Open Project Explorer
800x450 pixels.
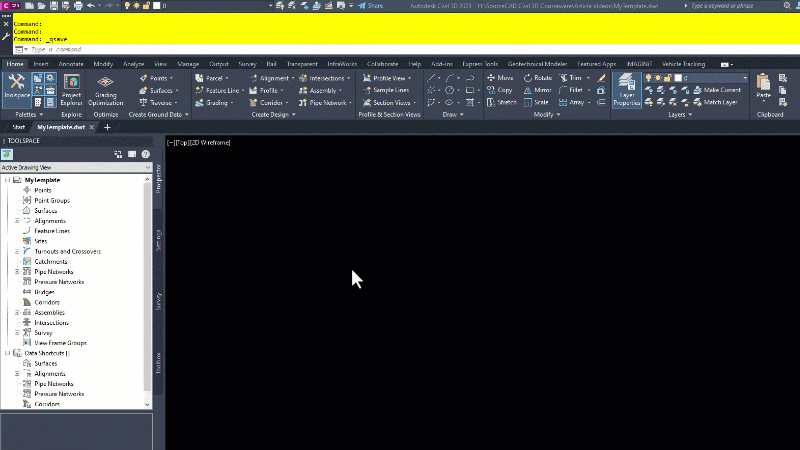coord(70,92)
